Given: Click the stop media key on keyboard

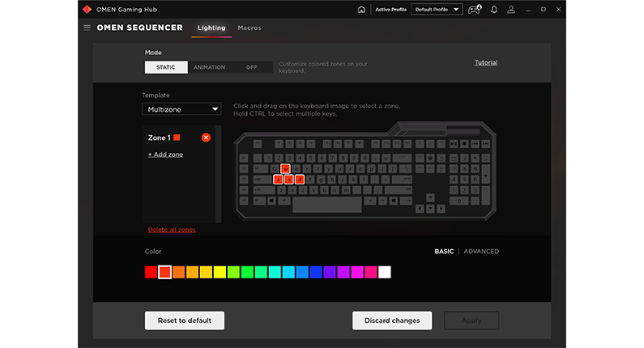Looking at the screenshot, I should tap(464, 143).
